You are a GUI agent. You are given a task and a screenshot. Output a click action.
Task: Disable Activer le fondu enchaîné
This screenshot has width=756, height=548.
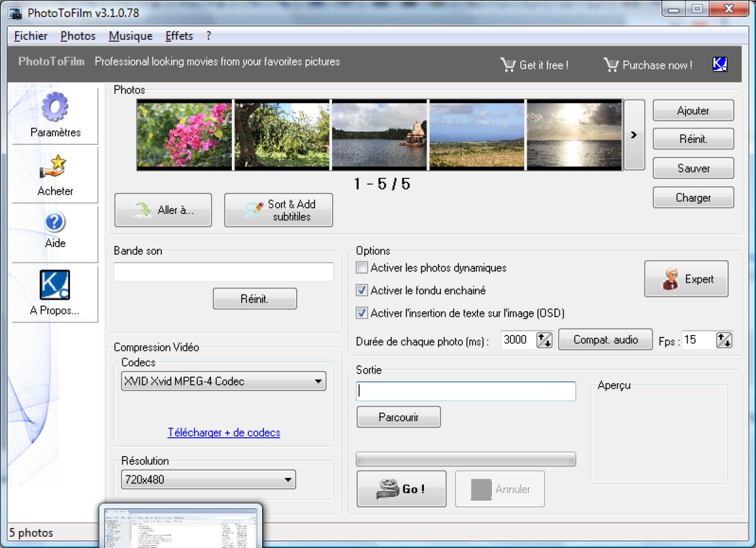click(362, 290)
